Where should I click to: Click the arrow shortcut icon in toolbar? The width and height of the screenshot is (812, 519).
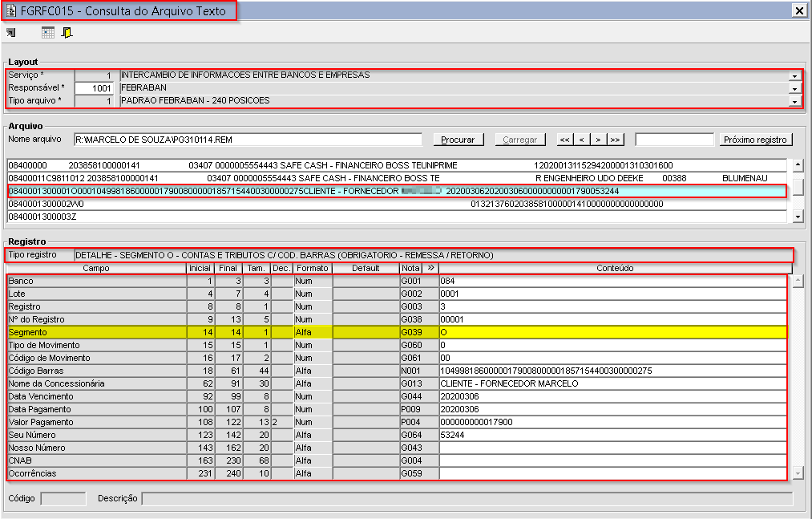[10, 33]
